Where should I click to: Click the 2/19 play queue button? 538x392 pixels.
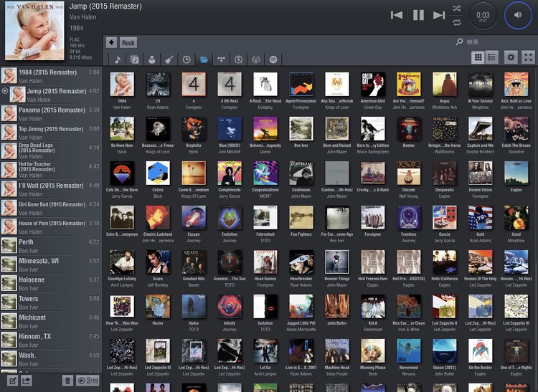click(88, 381)
